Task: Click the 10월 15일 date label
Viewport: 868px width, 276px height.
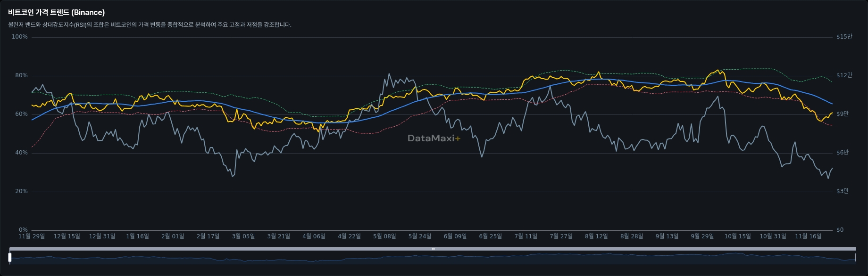Action: coord(737,236)
